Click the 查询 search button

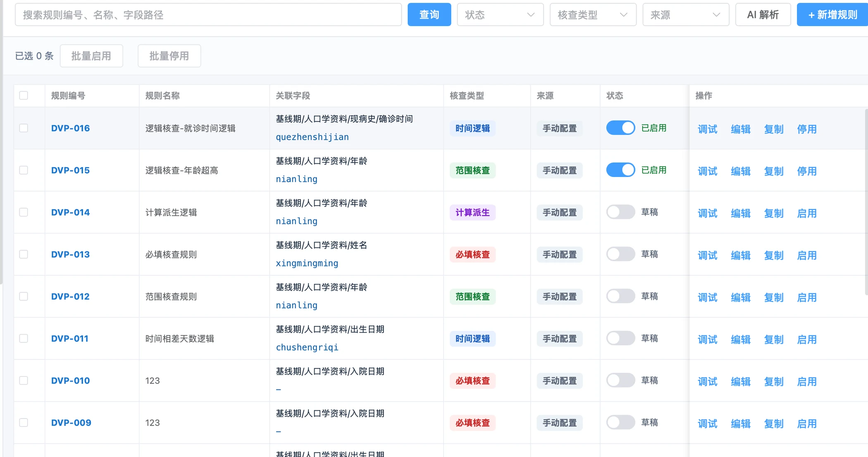429,15
